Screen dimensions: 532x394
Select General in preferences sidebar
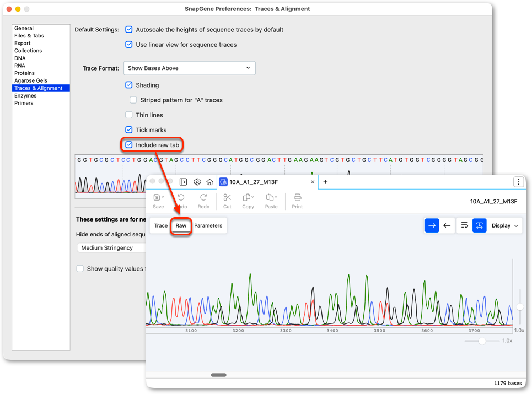[x=41, y=28]
